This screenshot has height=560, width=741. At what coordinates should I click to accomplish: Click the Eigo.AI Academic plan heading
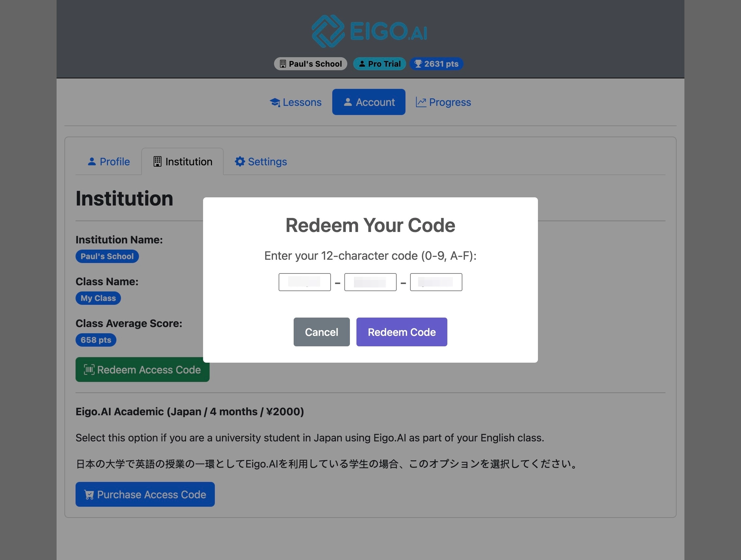click(x=190, y=411)
